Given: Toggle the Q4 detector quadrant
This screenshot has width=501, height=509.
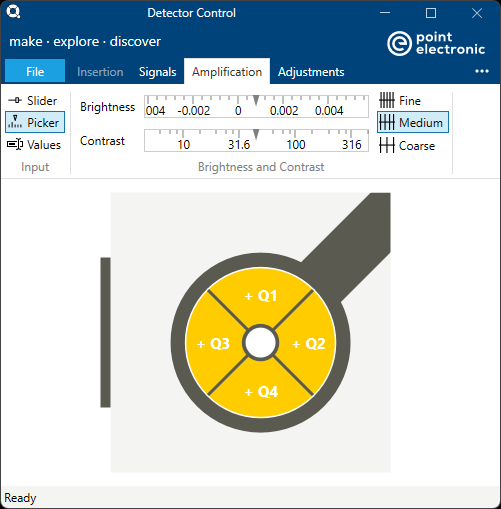Looking at the screenshot, I should [261, 391].
